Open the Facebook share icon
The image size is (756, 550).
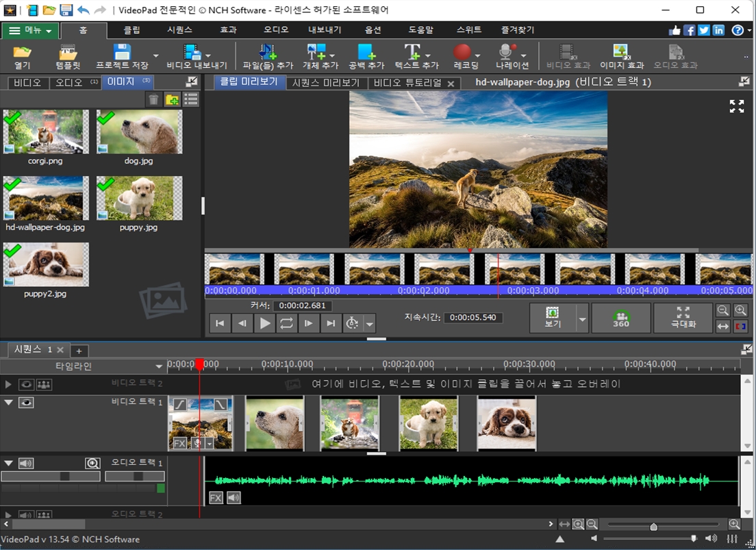click(x=690, y=30)
